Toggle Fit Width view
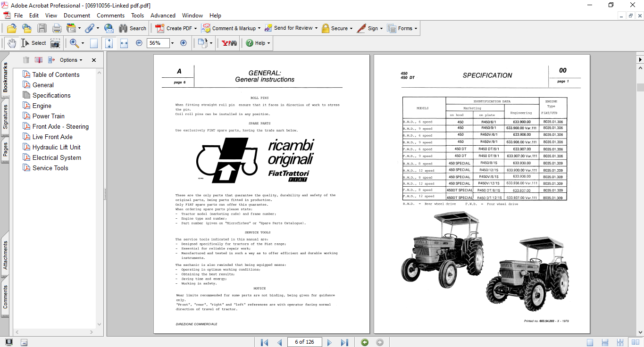This screenshot has width=644, height=347. click(124, 43)
